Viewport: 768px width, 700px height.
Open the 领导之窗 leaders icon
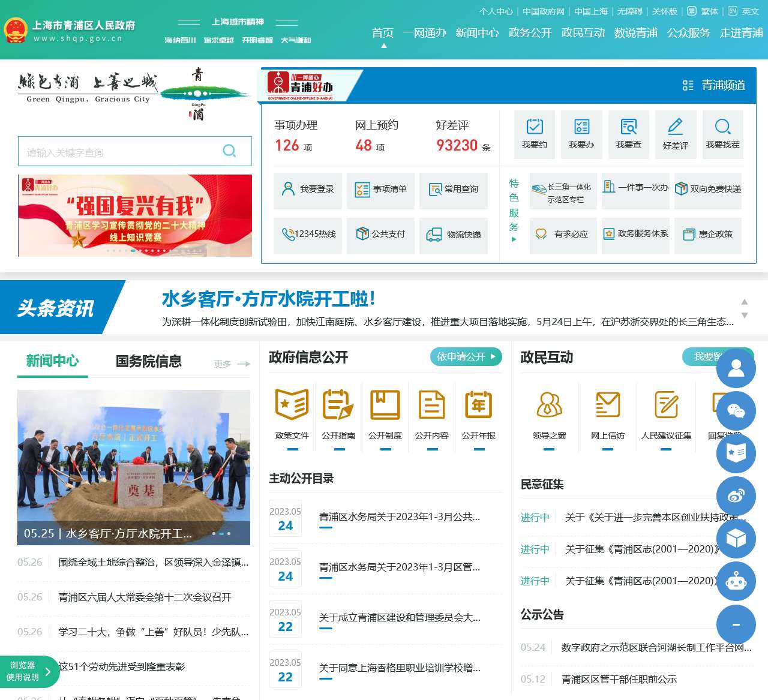coord(549,404)
